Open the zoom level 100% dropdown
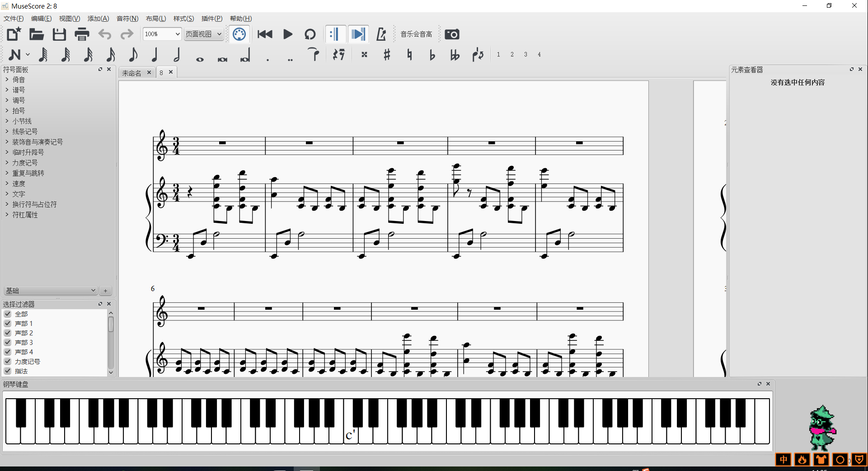 162,34
